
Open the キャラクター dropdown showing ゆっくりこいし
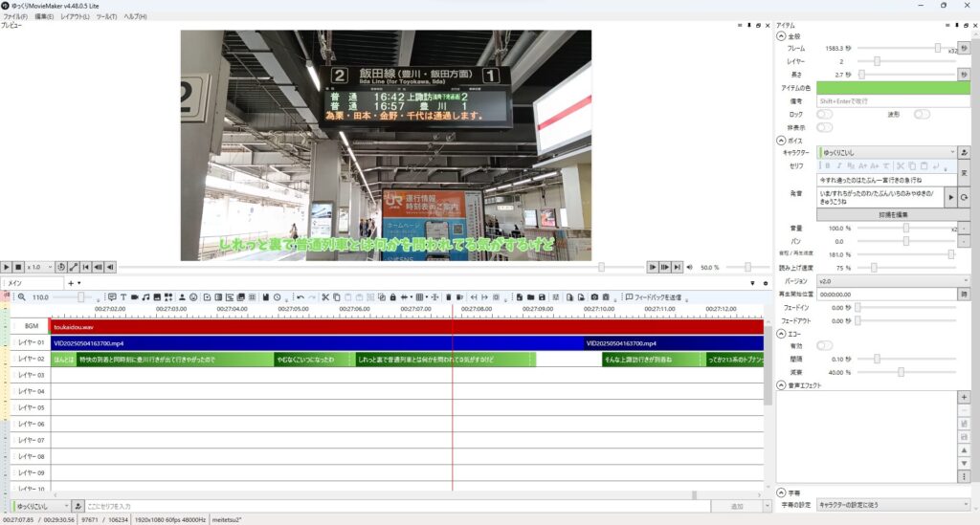(885, 152)
